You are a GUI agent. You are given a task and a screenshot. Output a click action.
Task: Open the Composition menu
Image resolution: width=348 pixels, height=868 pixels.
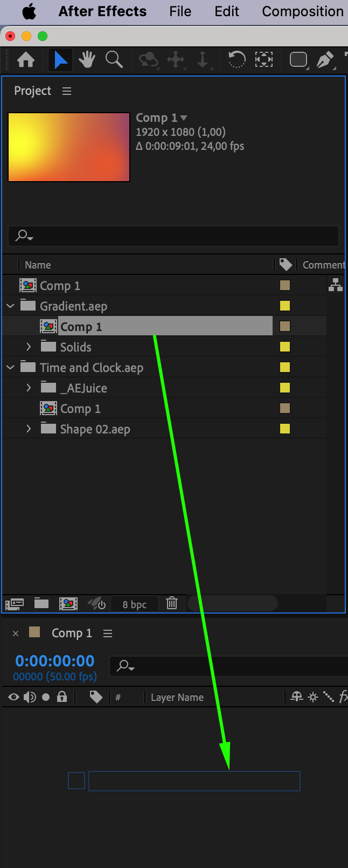[x=302, y=11]
